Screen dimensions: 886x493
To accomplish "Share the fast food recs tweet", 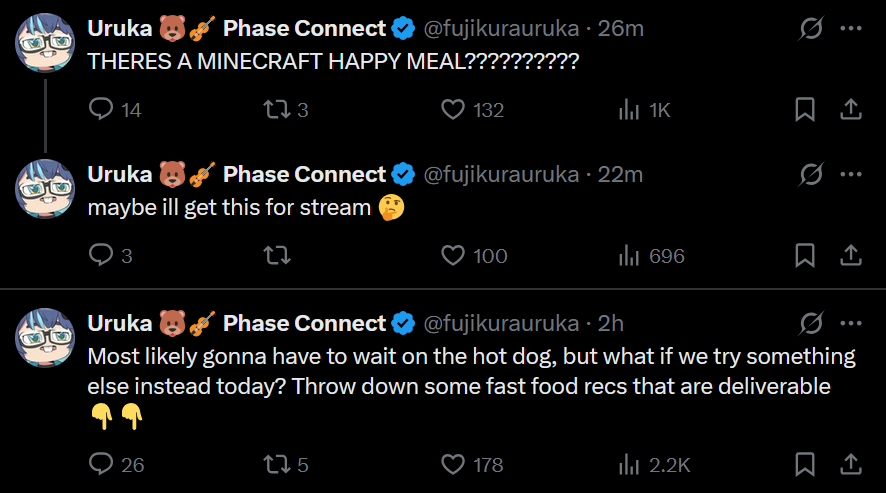I will [850, 464].
